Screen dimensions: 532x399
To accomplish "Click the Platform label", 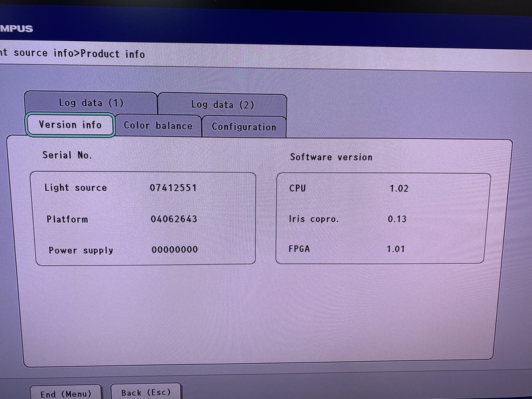I will 67,219.
